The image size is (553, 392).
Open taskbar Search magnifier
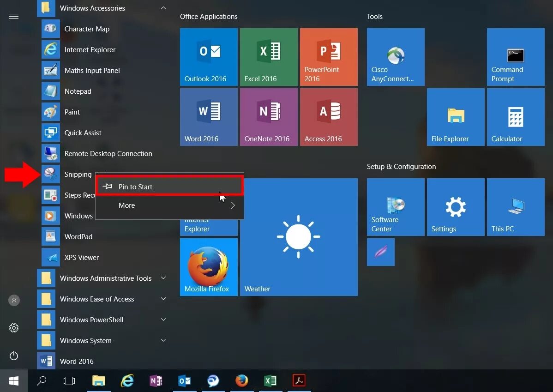(42, 381)
